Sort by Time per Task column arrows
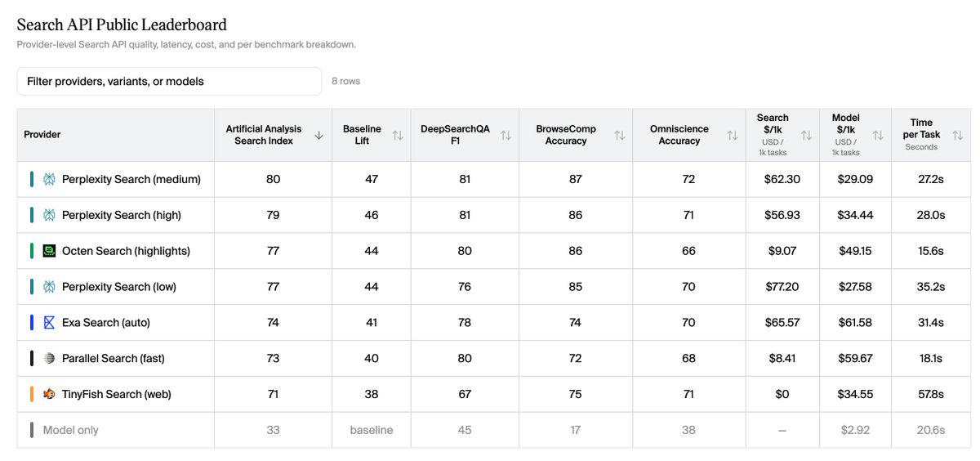980x461 pixels. point(957,135)
